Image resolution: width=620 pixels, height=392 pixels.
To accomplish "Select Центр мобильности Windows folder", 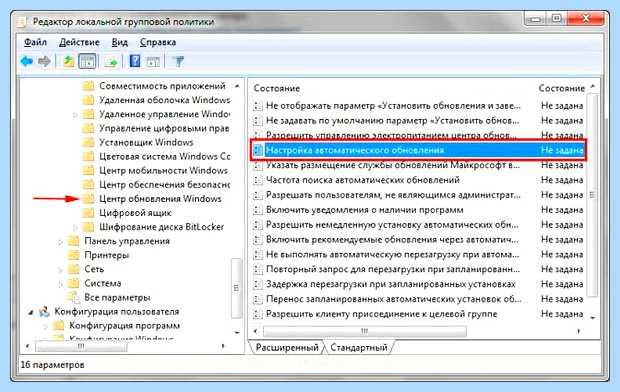I will [163, 170].
